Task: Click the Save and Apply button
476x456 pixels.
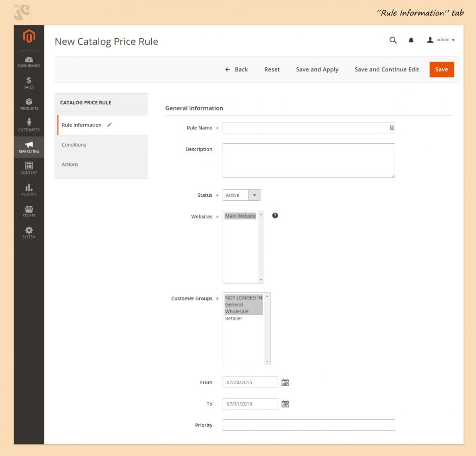Action: pyautogui.click(x=317, y=69)
